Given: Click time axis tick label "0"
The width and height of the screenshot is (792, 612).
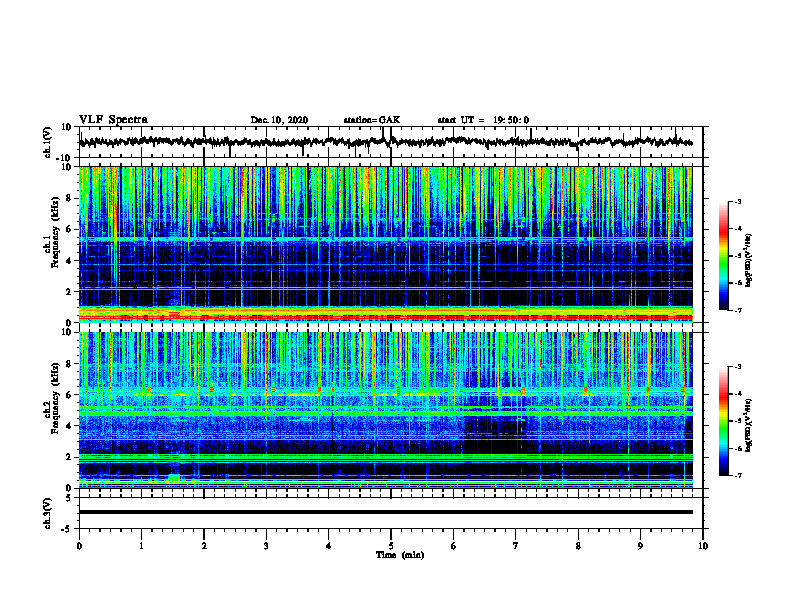Looking at the screenshot, I should click(79, 546).
